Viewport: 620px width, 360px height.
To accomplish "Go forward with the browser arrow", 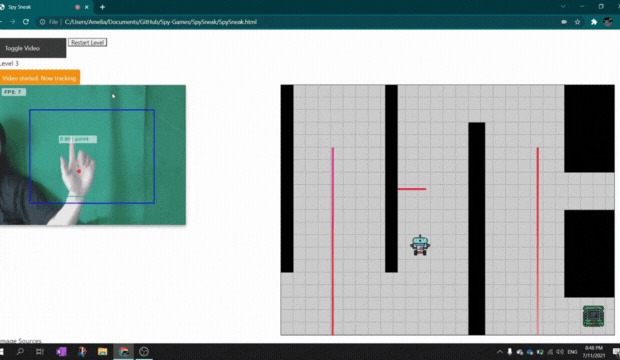I will 12,22.
